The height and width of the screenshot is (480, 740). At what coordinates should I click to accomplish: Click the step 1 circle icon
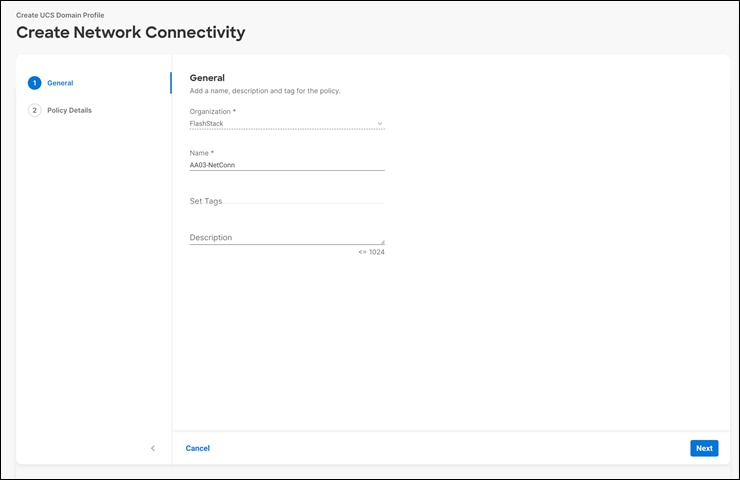[x=34, y=83]
